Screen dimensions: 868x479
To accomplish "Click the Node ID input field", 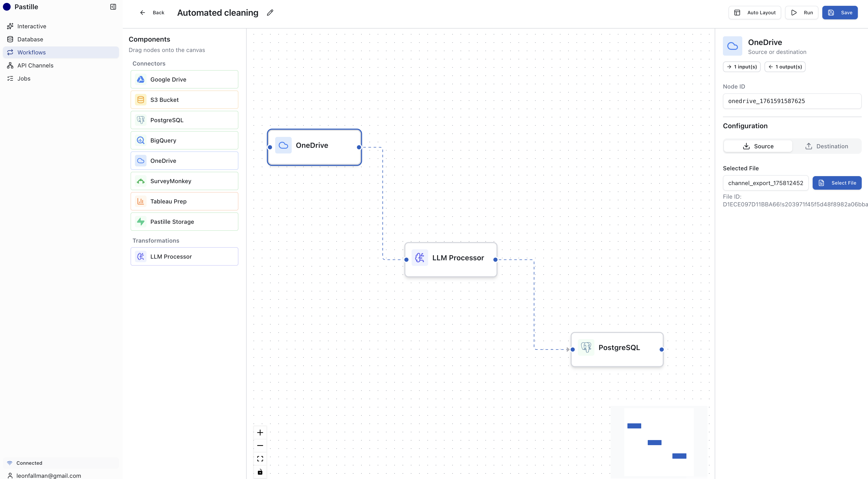I will click(792, 101).
